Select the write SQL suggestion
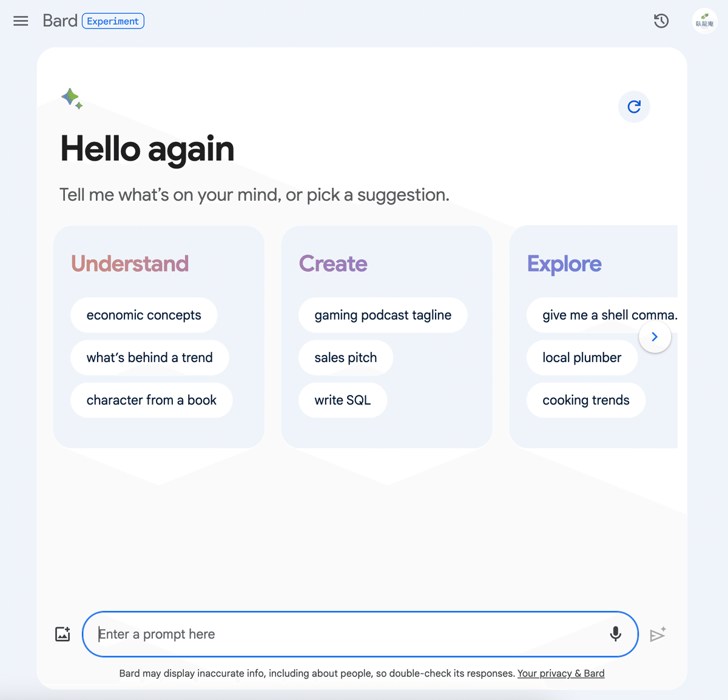 [x=343, y=400]
